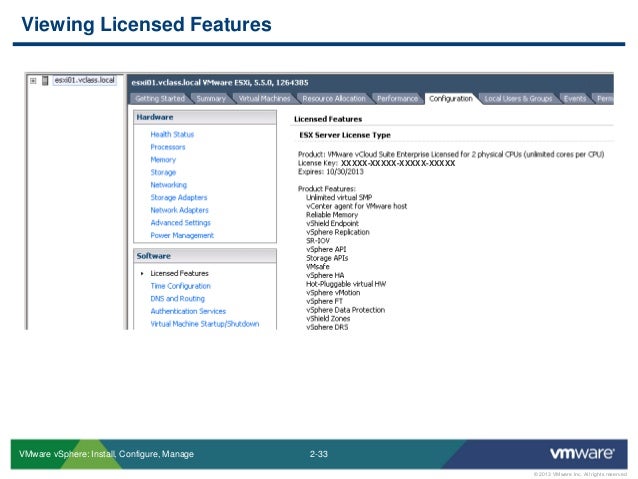Screen dimensions: 638x479
Task: Click the VMsafe feature entry
Action: click(318, 267)
